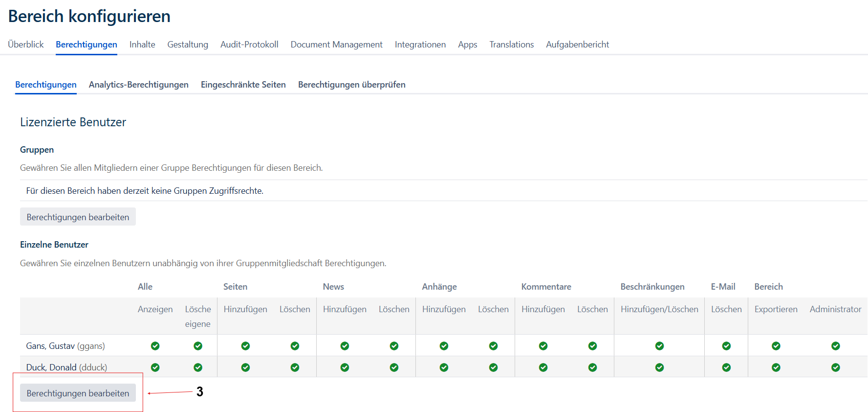Switch to the Audit-Protokoll tab
The width and height of the screenshot is (868, 412).
coord(249,45)
